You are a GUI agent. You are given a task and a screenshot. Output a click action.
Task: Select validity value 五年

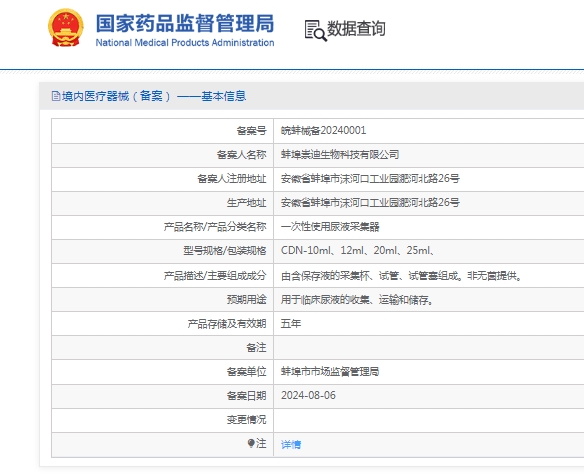point(291,323)
